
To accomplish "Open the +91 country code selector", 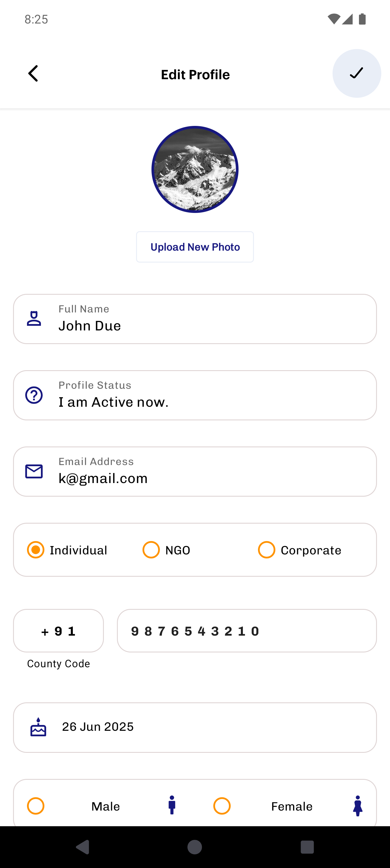I will [58, 630].
